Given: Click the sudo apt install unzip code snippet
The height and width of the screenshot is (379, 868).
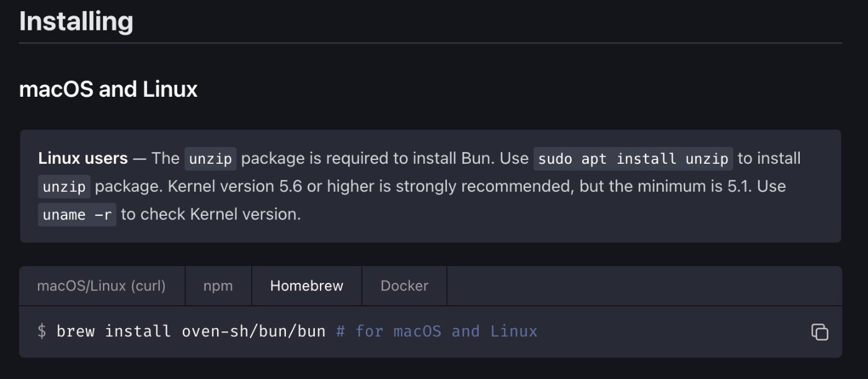Looking at the screenshot, I should click(x=633, y=159).
